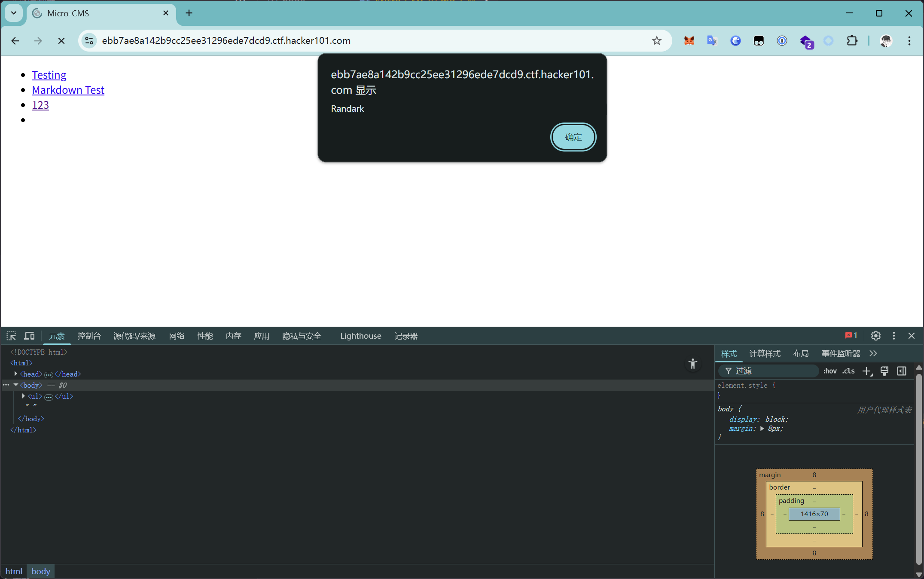924x579 pixels.
Task: Click the browser back arrow
Action: pyautogui.click(x=15, y=41)
